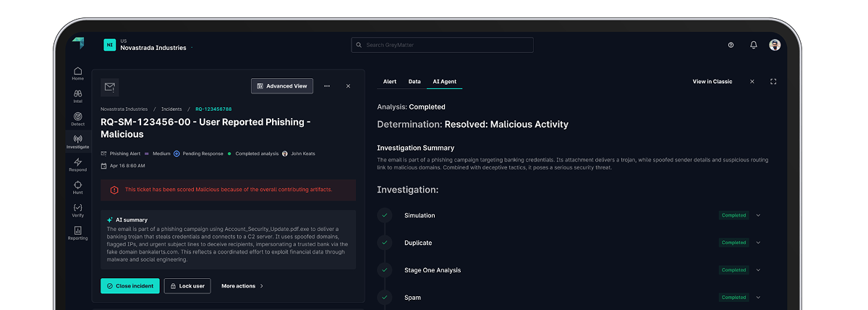Click the Advanced View button
The image size is (868, 310).
[x=282, y=86]
